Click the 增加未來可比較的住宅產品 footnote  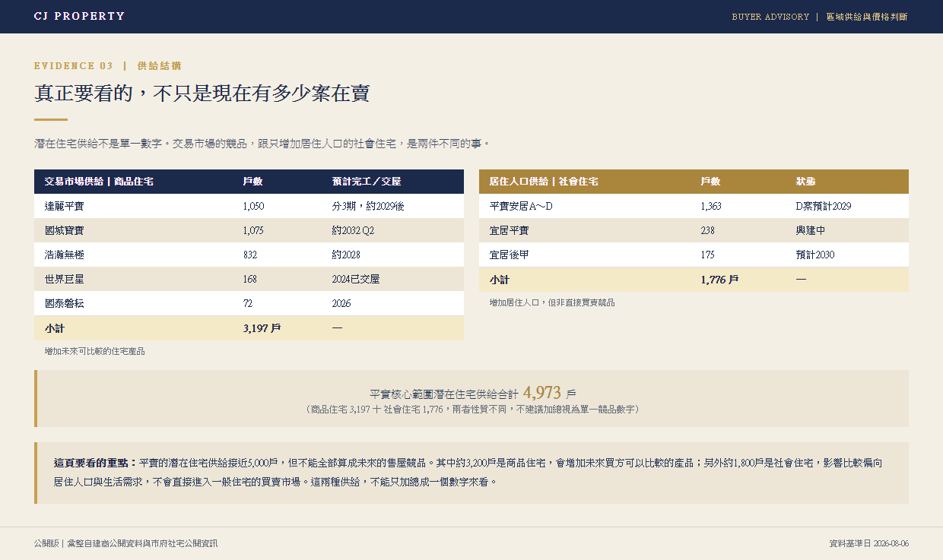[x=95, y=351]
